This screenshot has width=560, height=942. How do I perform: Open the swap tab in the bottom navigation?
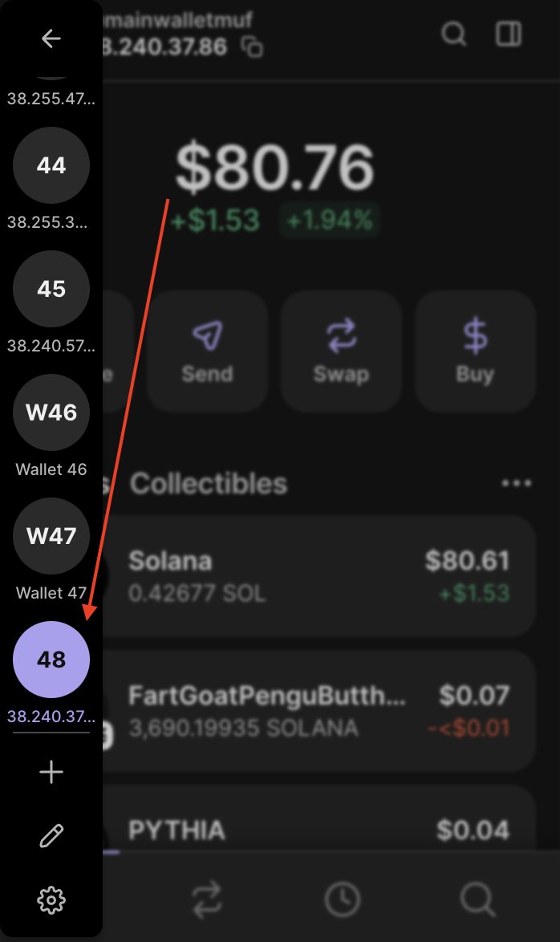tap(208, 900)
